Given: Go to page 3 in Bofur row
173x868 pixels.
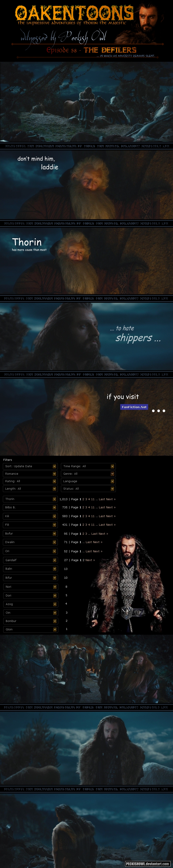Looking at the screenshot, I should (86, 534).
